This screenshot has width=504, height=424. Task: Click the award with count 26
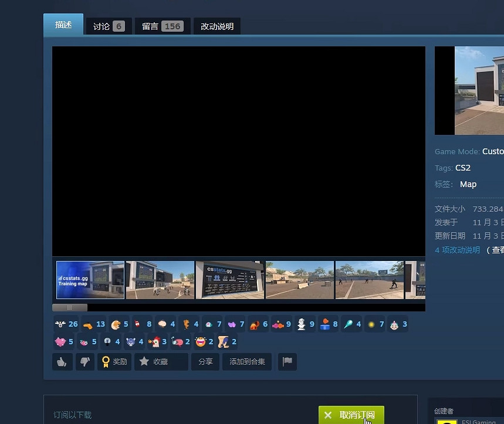[65, 324]
